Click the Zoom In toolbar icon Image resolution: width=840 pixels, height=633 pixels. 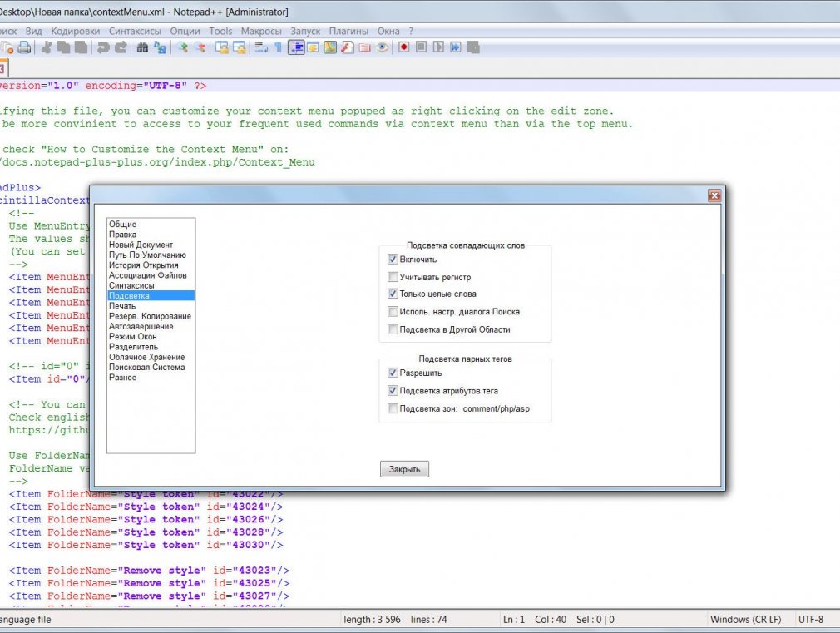(183, 47)
